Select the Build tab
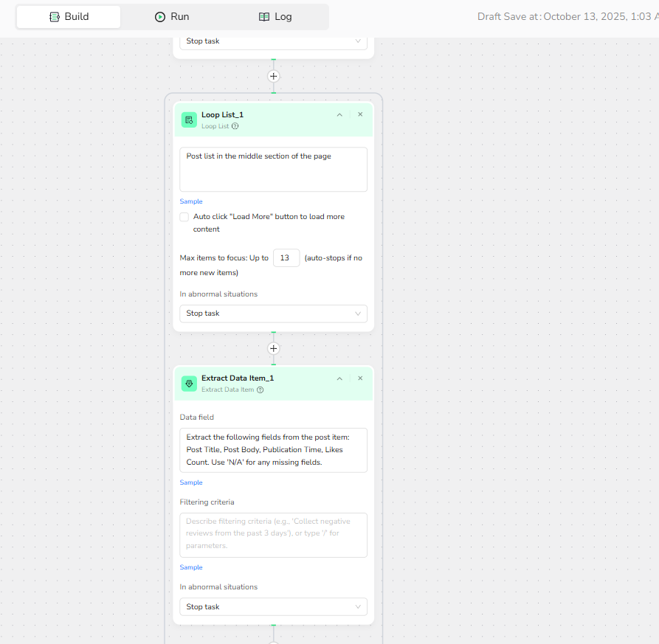Image resolution: width=659 pixels, height=644 pixels. (69, 16)
